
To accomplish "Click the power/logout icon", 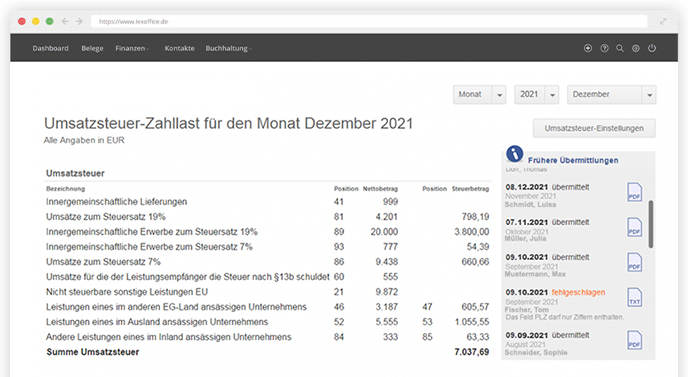I will tap(652, 48).
